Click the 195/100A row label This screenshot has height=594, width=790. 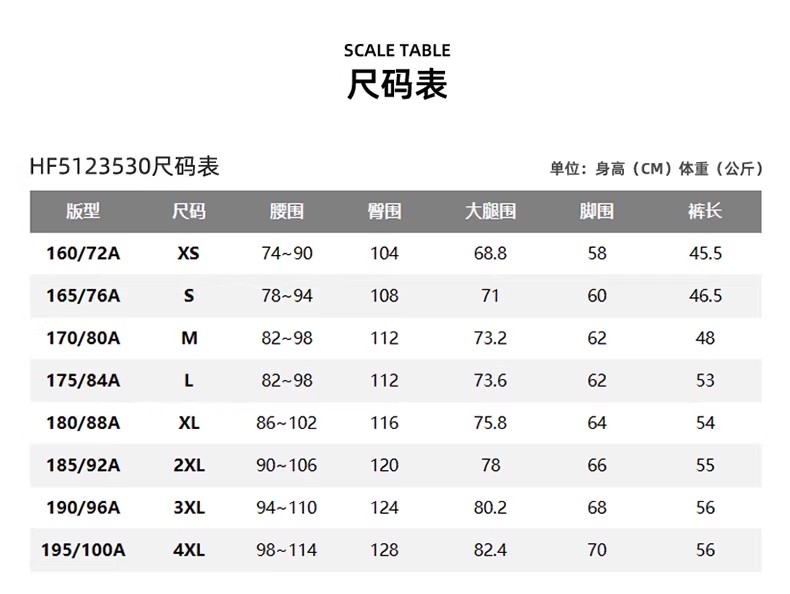coord(83,550)
